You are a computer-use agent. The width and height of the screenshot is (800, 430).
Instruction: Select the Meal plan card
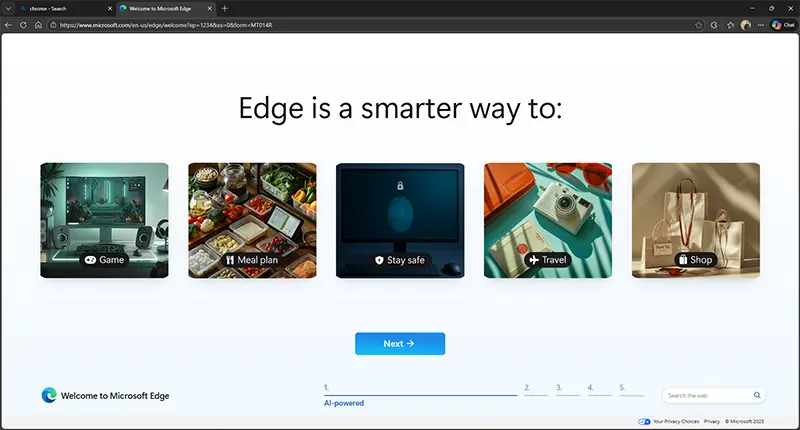(252, 220)
